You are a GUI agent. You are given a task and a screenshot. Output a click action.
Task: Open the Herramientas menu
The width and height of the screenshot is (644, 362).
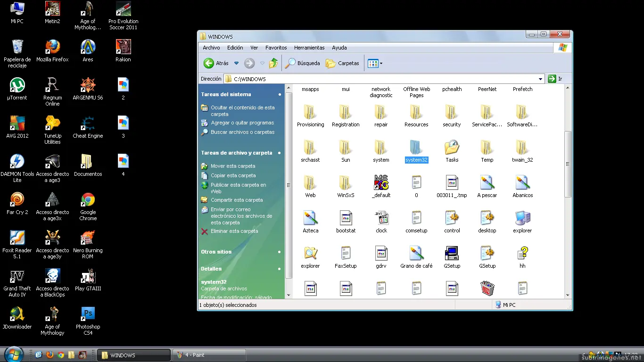tap(309, 48)
